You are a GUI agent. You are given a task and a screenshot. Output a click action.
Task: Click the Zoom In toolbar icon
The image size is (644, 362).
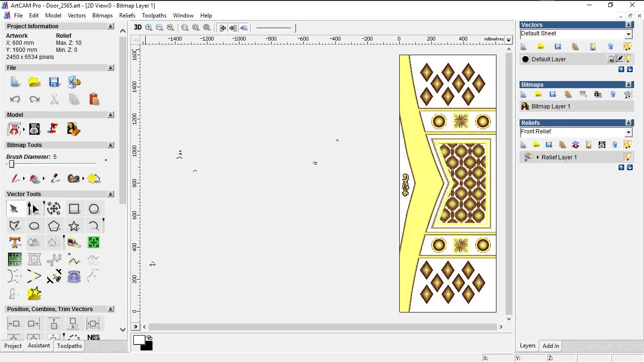pyautogui.click(x=149, y=28)
